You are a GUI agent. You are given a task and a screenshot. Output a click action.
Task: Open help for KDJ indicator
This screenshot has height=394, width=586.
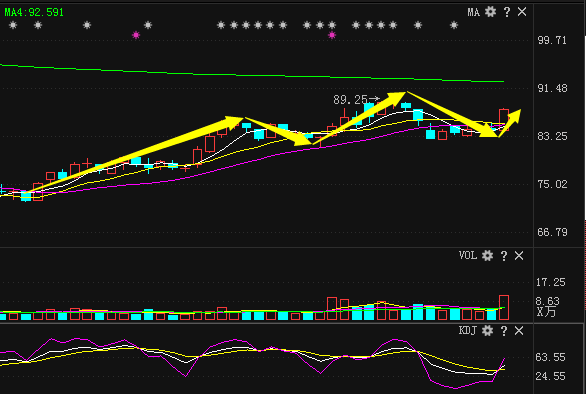pos(504,331)
